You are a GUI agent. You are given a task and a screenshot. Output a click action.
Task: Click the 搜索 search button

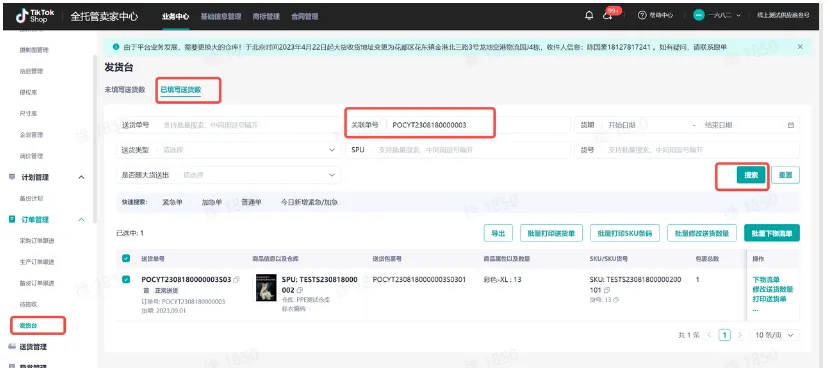[x=751, y=175]
